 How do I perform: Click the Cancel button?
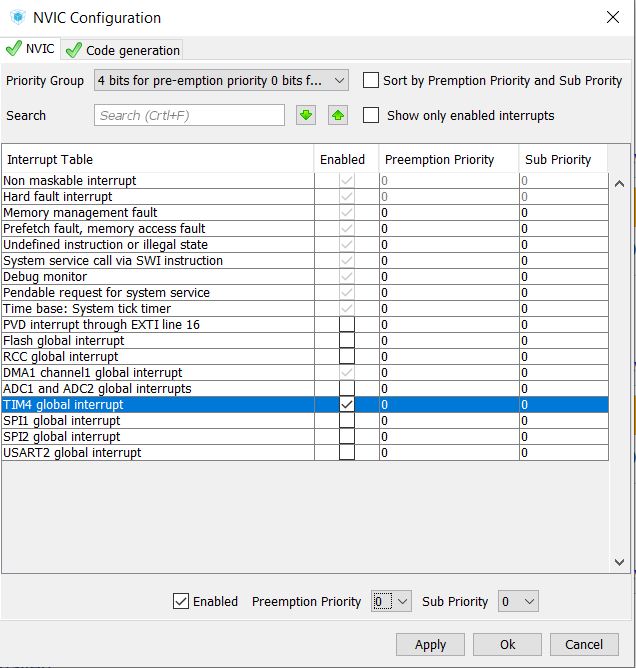(x=584, y=645)
